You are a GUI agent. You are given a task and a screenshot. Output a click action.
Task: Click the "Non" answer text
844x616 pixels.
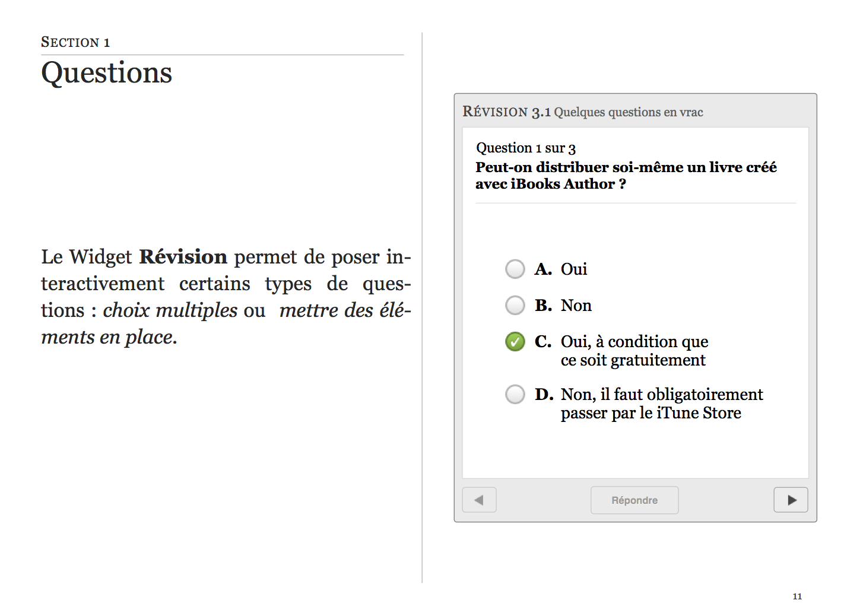pos(576,306)
